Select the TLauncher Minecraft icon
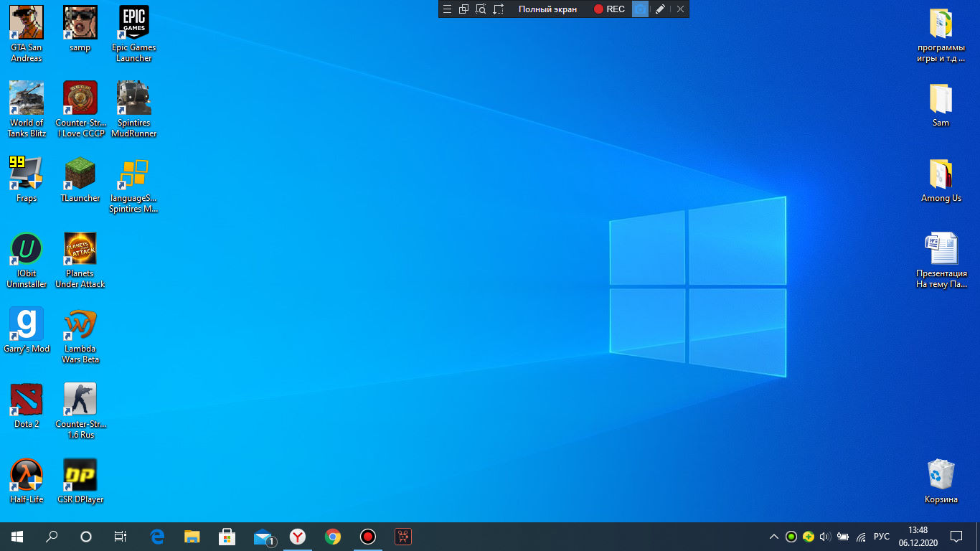Screen dimensions: 980x551 pyautogui.click(x=80, y=180)
